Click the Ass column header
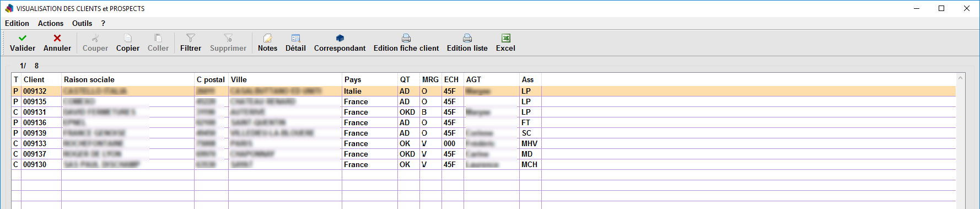 coord(530,79)
